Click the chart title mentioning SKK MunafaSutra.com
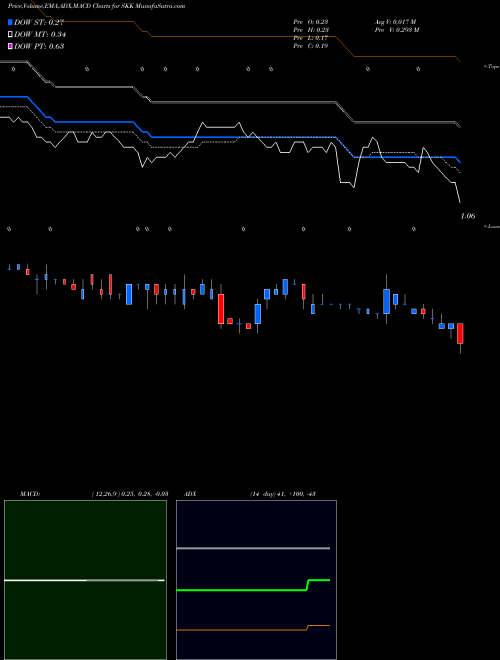The width and height of the screenshot is (500, 660). coord(96,6)
